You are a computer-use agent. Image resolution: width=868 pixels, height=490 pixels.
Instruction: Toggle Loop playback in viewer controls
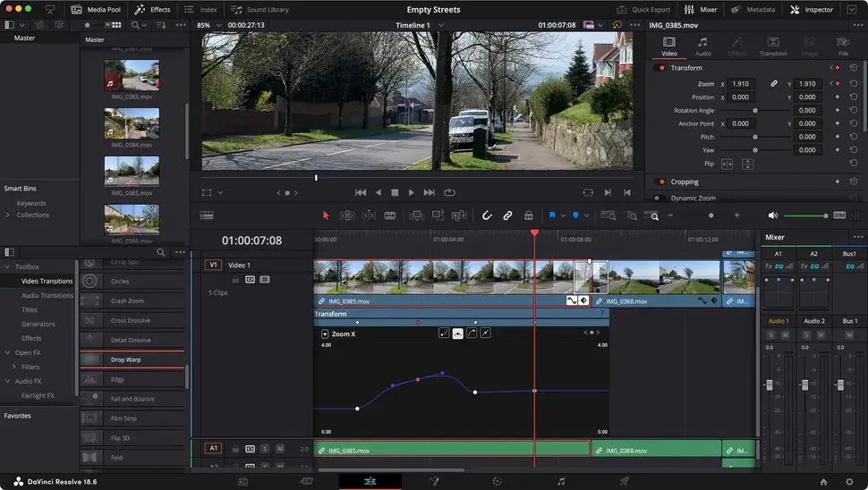(449, 192)
